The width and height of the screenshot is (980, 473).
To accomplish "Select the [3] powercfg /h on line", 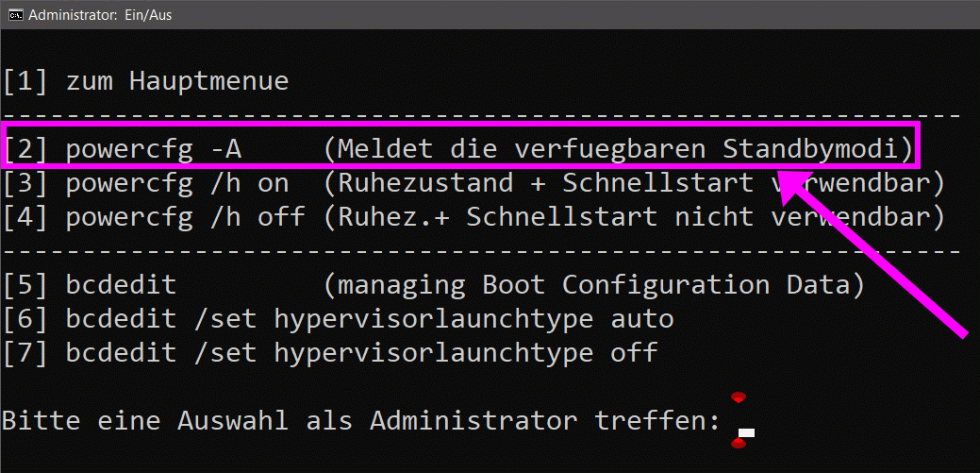I will pyautogui.click(x=145, y=183).
